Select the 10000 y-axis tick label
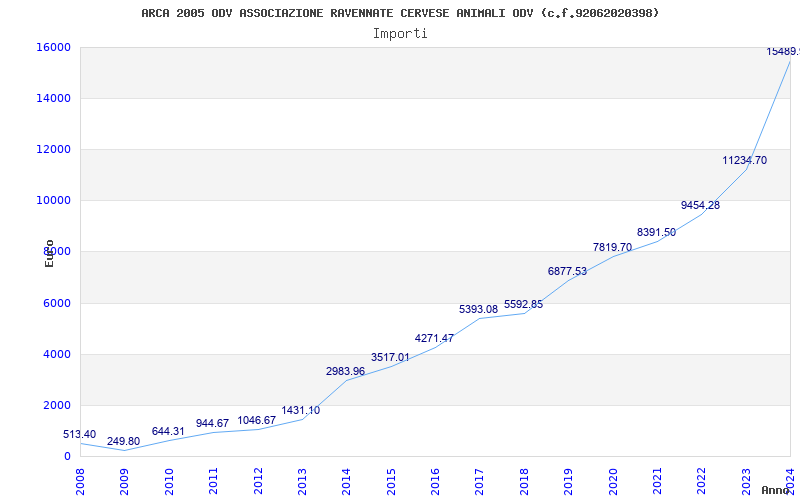 click(x=53, y=200)
